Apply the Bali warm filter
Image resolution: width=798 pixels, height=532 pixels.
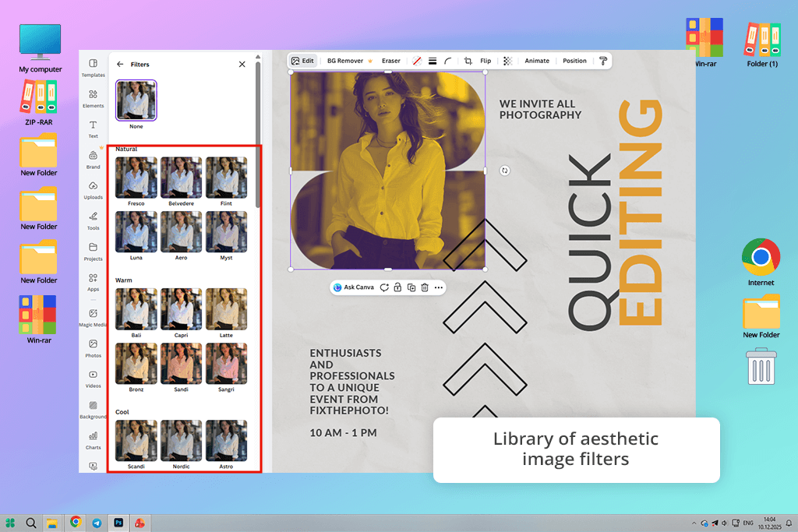click(136, 309)
